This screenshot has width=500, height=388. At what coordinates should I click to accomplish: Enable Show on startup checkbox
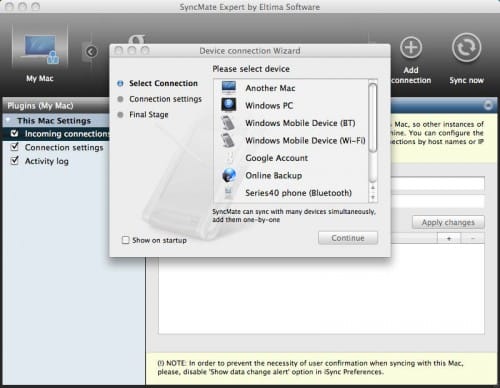(x=125, y=240)
